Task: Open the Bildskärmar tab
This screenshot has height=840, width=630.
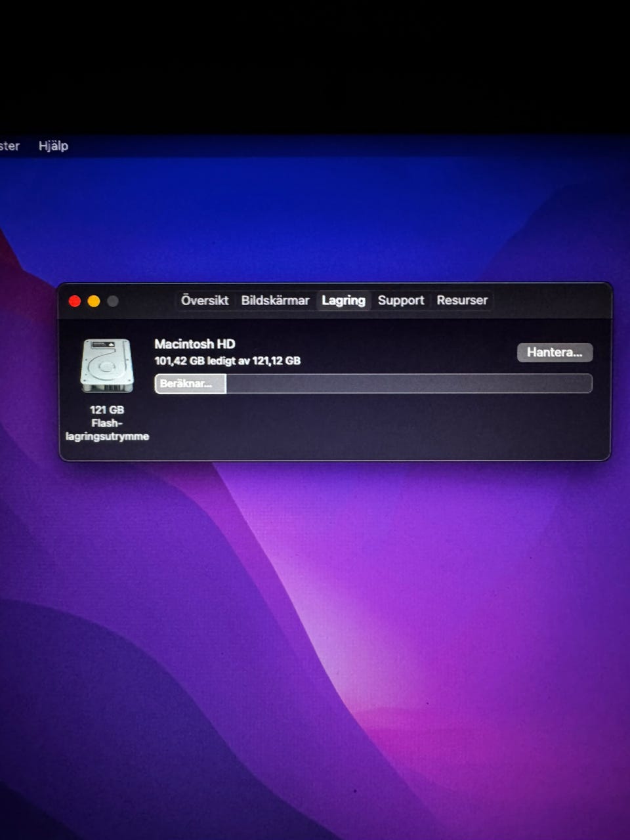Action: [275, 301]
